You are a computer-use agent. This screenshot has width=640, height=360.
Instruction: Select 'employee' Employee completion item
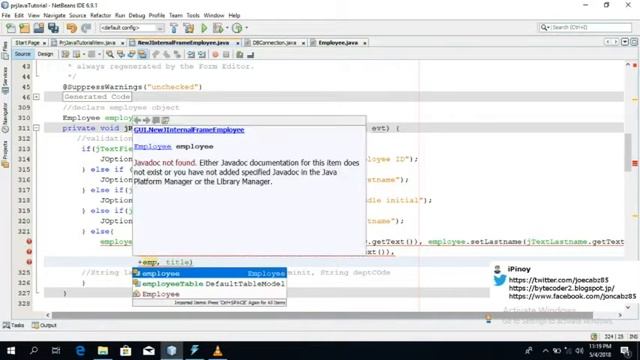(209, 273)
